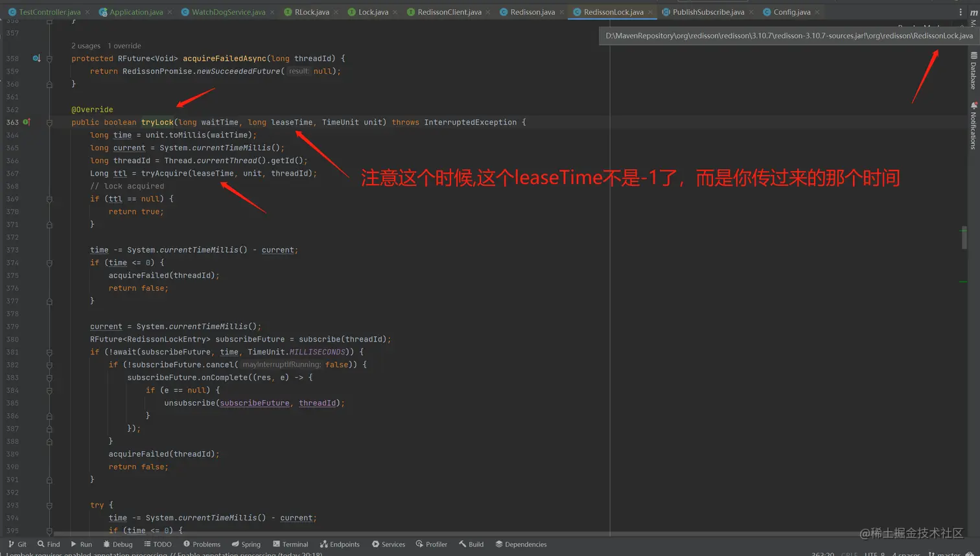Click the '1 override' inlay hint
980x556 pixels.
click(x=124, y=46)
